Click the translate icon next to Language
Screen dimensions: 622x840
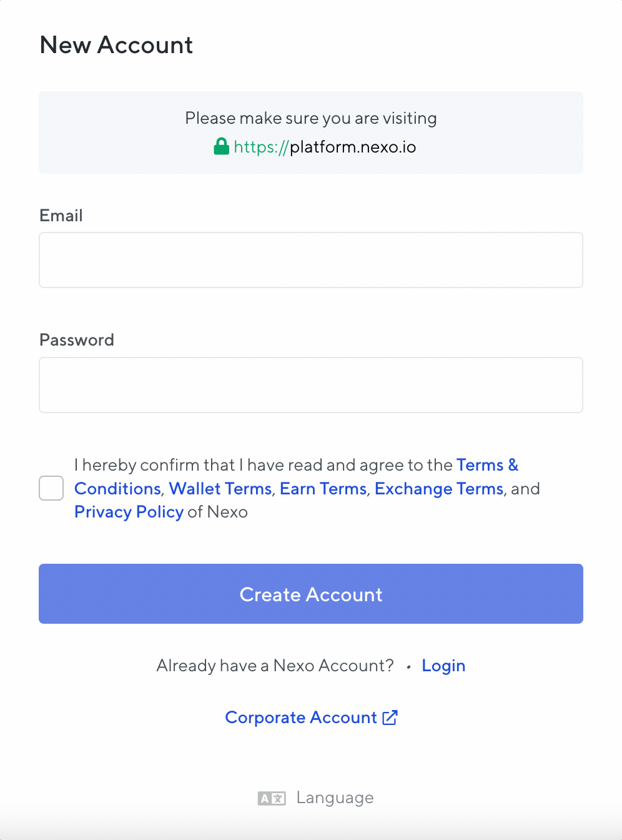coord(272,798)
